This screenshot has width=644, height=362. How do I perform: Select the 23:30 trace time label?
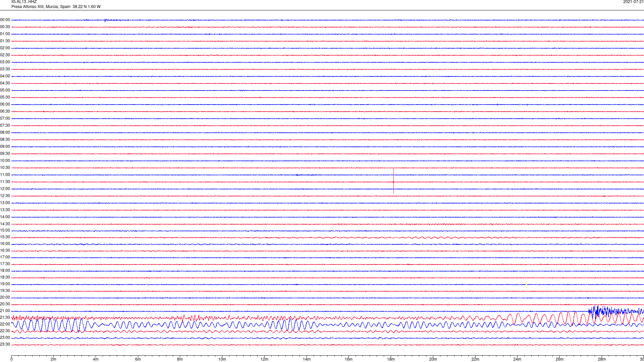click(5, 345)
